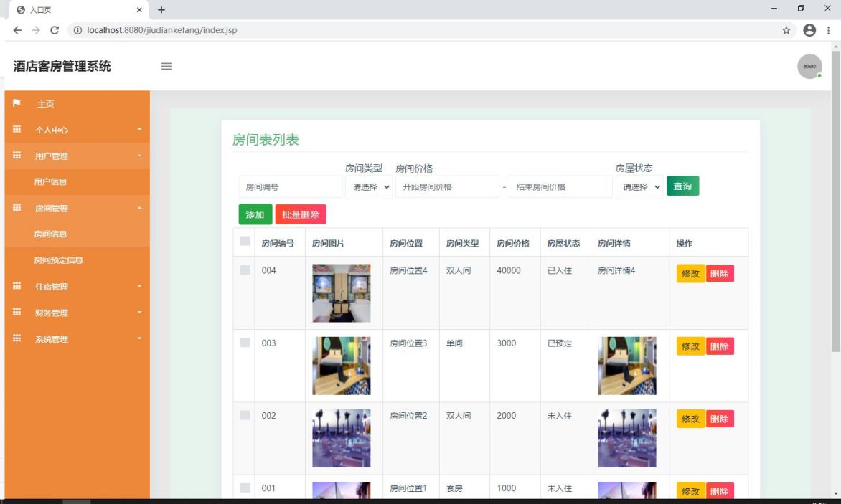Collapse the 房间管理 sidebar menu
Viewport: 841px width, 504px height.
click(x=77, y=209)
